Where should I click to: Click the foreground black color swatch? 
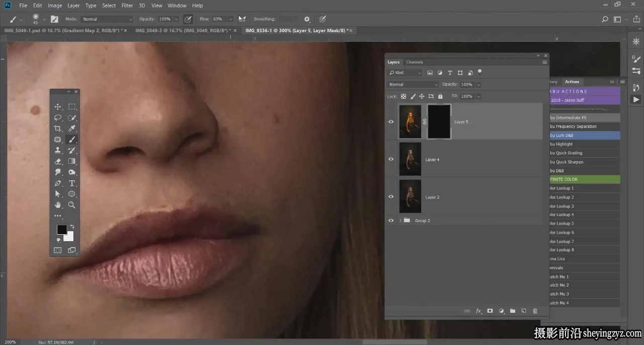(x=61, y=229)
